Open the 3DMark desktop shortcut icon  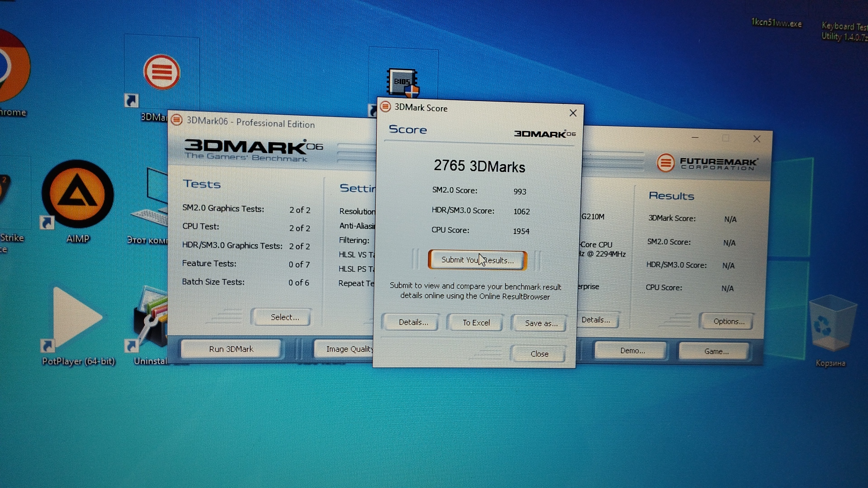tap(161, 73)
